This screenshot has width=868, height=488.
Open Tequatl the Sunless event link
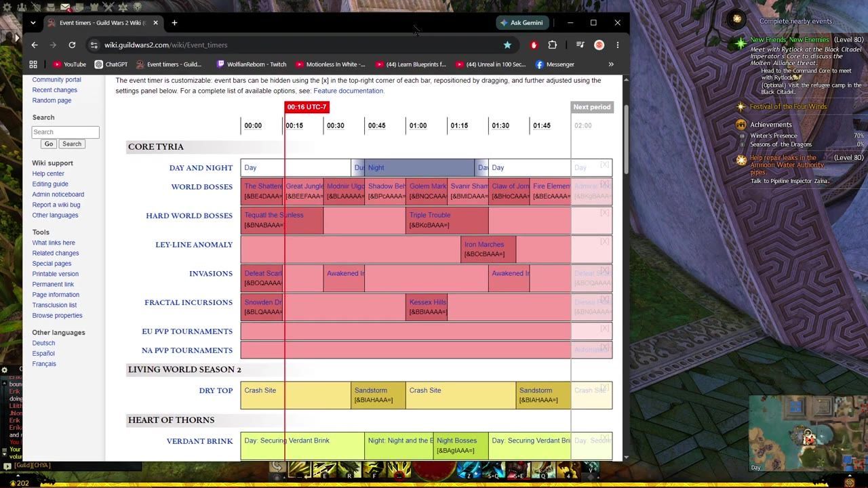coord(274,215)
